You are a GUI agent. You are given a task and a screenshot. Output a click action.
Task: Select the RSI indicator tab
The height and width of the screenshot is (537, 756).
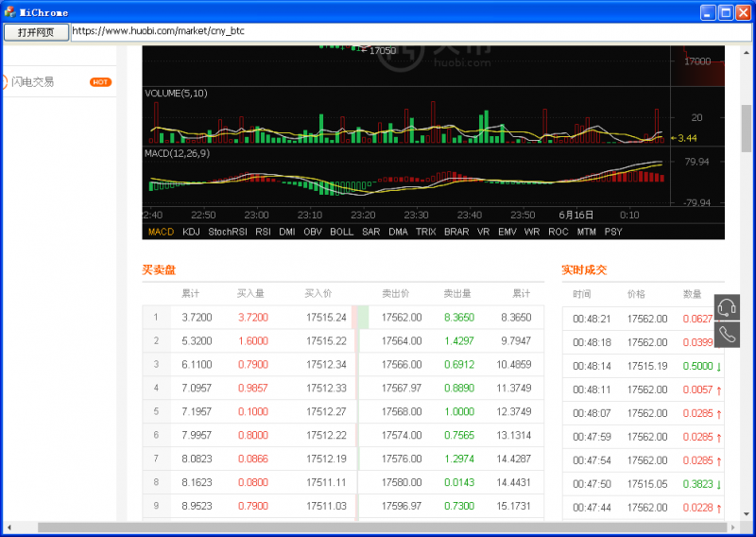[263, 232]
